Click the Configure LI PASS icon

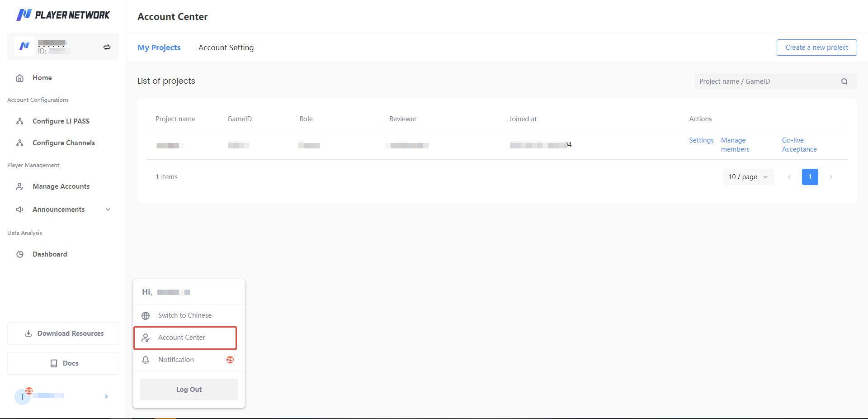point(20,121)
